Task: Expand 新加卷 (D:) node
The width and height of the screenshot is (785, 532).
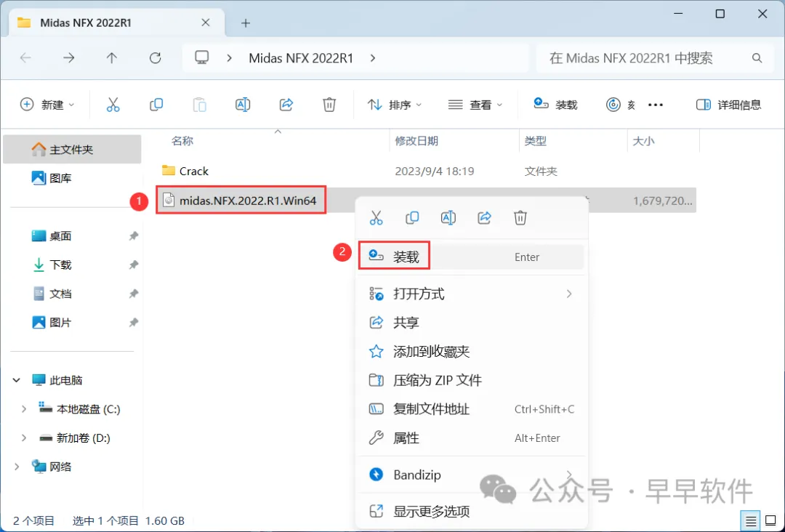Action: tap(23, 438)
